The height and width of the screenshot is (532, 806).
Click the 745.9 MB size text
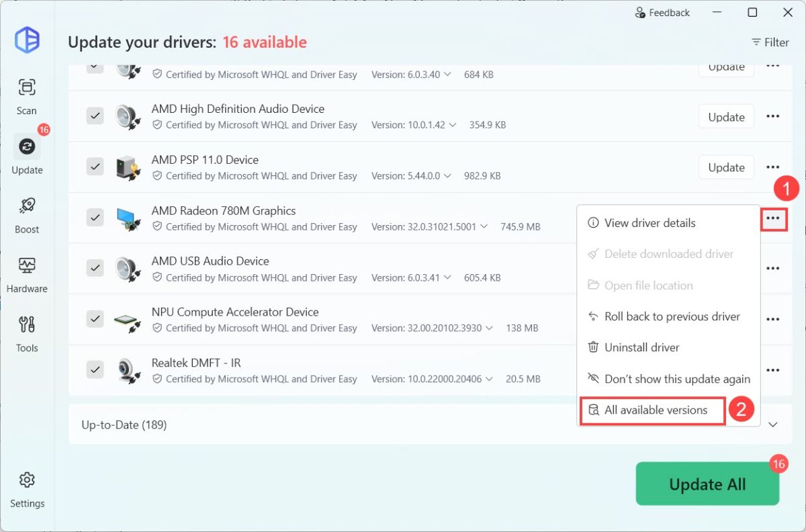click(x=521, y=227)
